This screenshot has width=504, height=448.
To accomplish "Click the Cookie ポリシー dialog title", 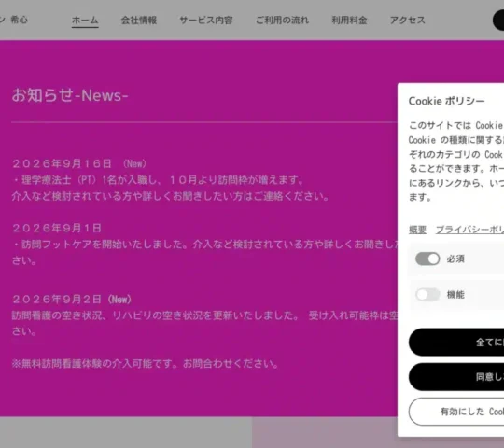I will (x=446, y=101).
